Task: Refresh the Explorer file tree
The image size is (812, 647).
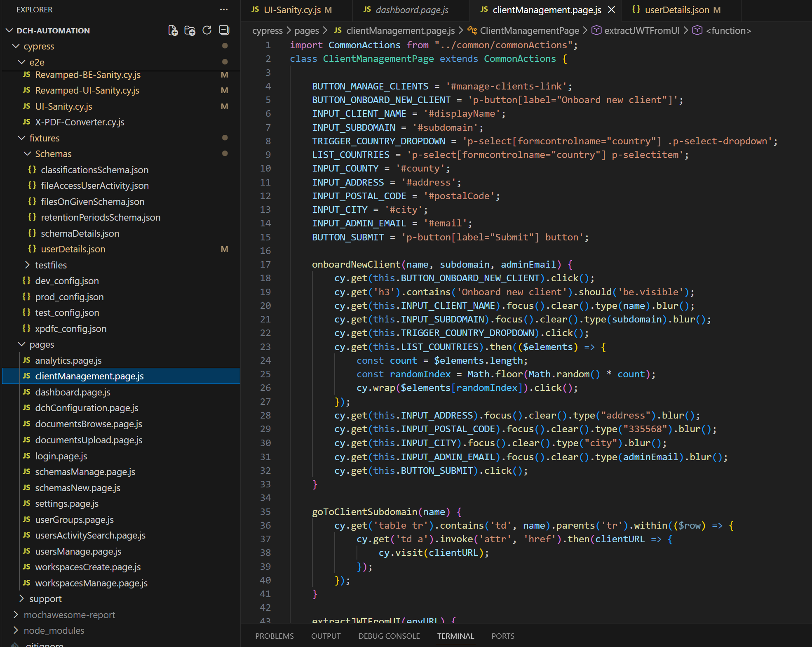Action: [x=207, y=31]
